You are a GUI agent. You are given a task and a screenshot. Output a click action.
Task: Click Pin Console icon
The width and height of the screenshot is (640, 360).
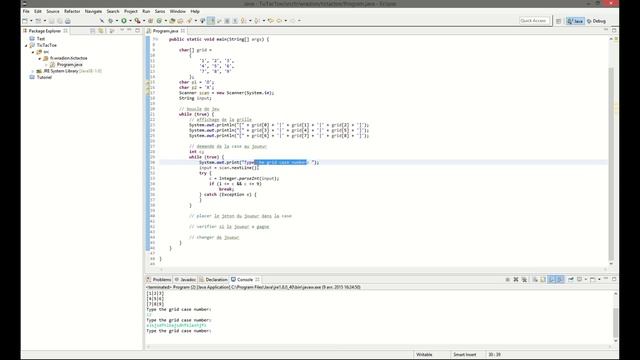(571, 280)
